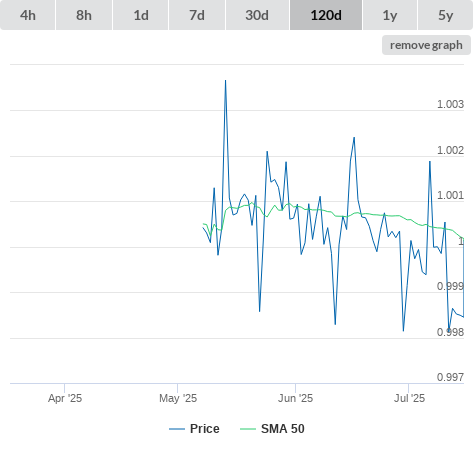Select the 4h time range tab
The image size is (474, 455).
pos(28,15)
